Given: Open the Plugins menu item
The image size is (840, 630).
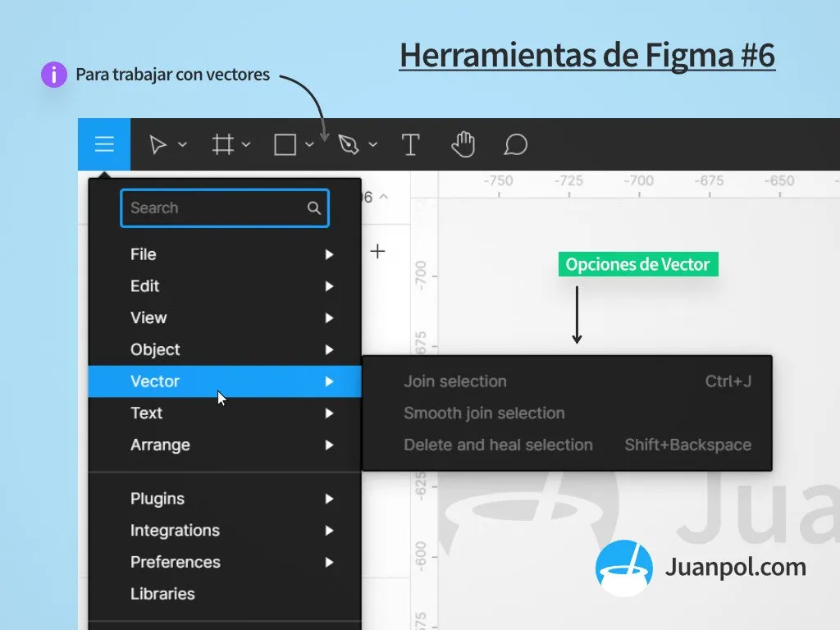Looking at the screenshot, I should [x=225, y=499].
